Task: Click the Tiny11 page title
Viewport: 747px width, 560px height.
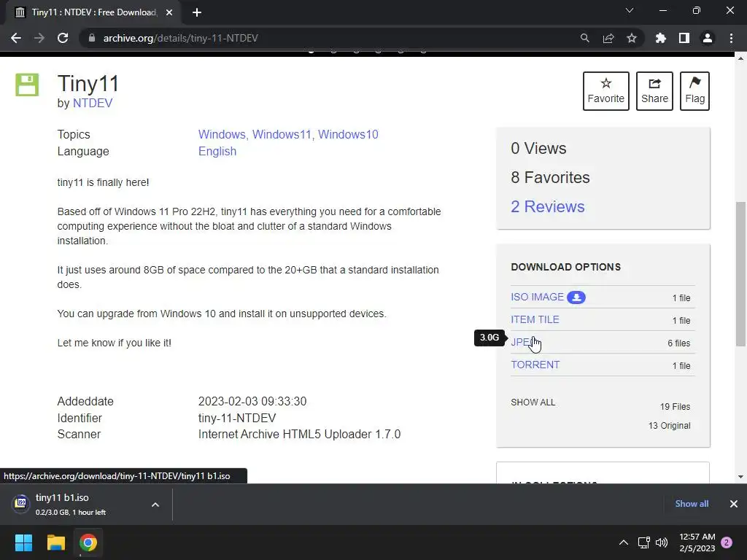Action: (x=88, y=83)
